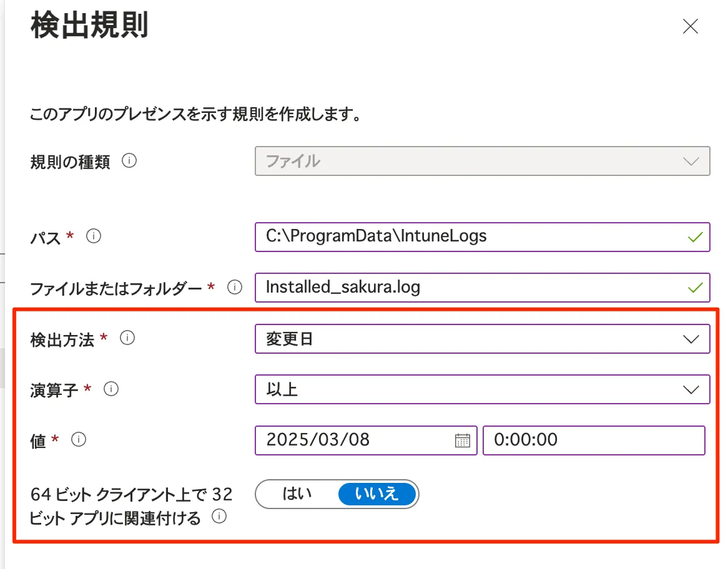Expand the 検出方法 変更日 dropdown
This screenshot has height=569, width=728.
click(482, 339)
